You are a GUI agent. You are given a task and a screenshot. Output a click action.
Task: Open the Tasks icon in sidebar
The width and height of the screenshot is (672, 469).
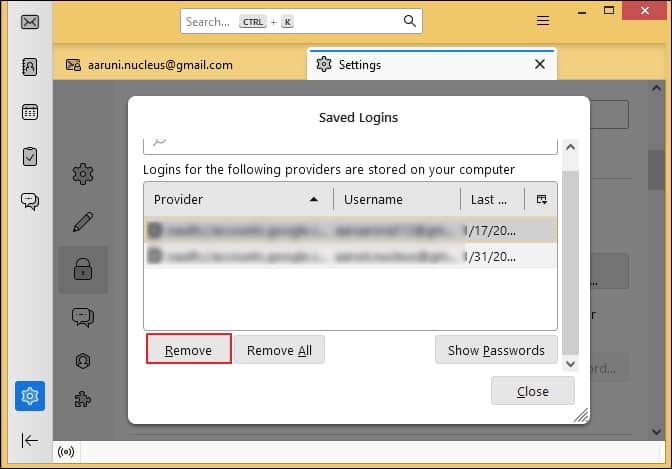pyautogui.click(x=30, y=156)
